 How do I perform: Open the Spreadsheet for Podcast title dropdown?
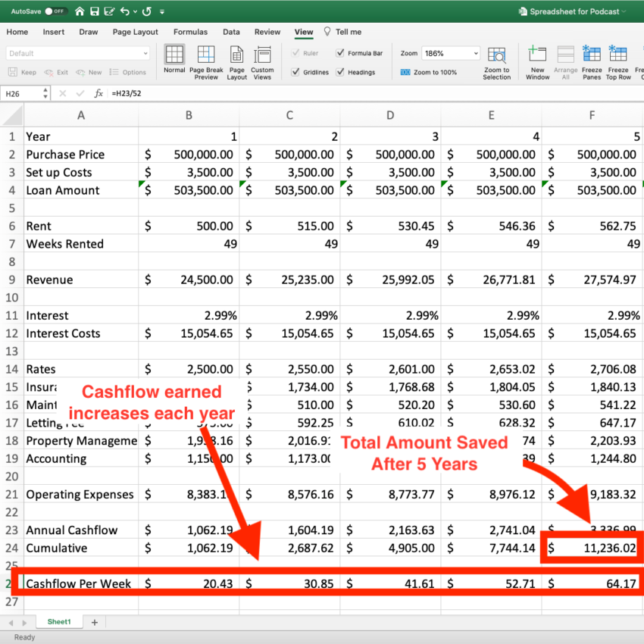[x=625, y=11]
